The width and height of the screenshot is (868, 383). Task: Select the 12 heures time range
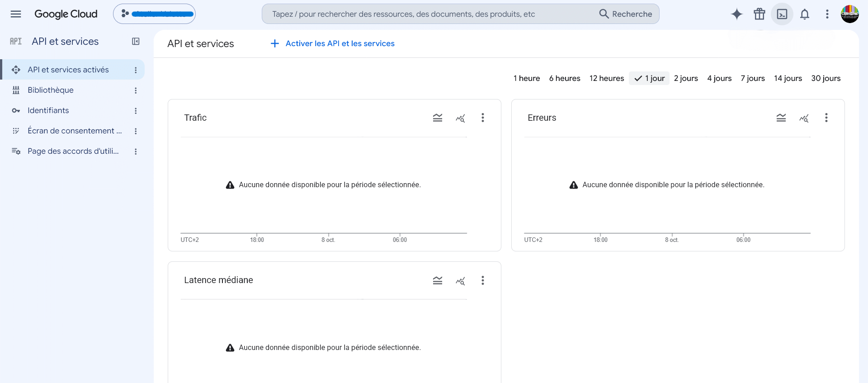(x=607, y=78)
